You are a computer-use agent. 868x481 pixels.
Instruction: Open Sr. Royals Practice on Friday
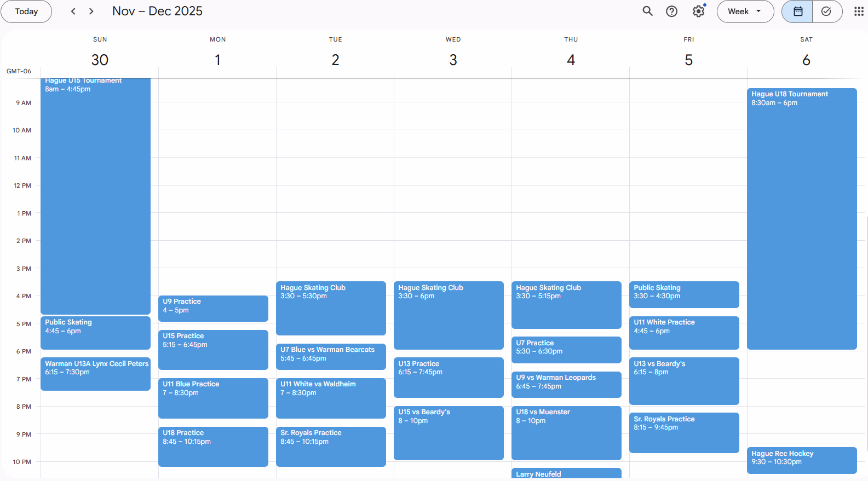point(684,432)
